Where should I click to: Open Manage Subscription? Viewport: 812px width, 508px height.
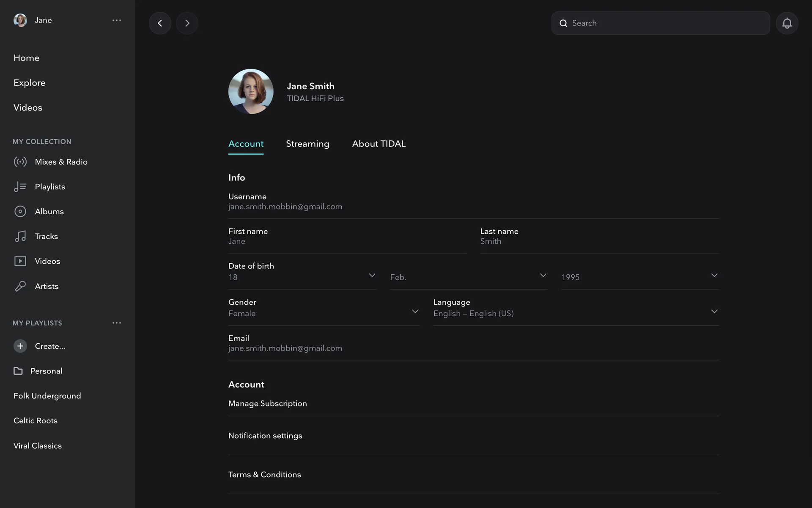tap(268, 403)
